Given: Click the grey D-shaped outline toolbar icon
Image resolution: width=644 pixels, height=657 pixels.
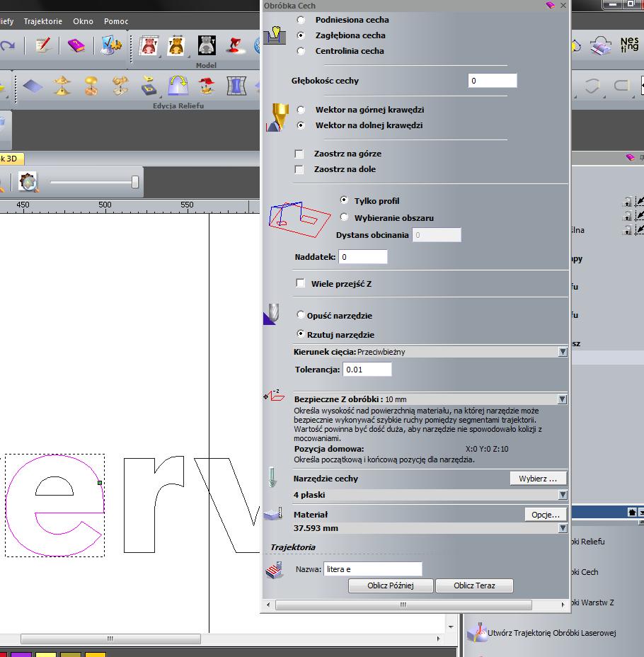Looking at the screenshot, I should coord(622,86).
